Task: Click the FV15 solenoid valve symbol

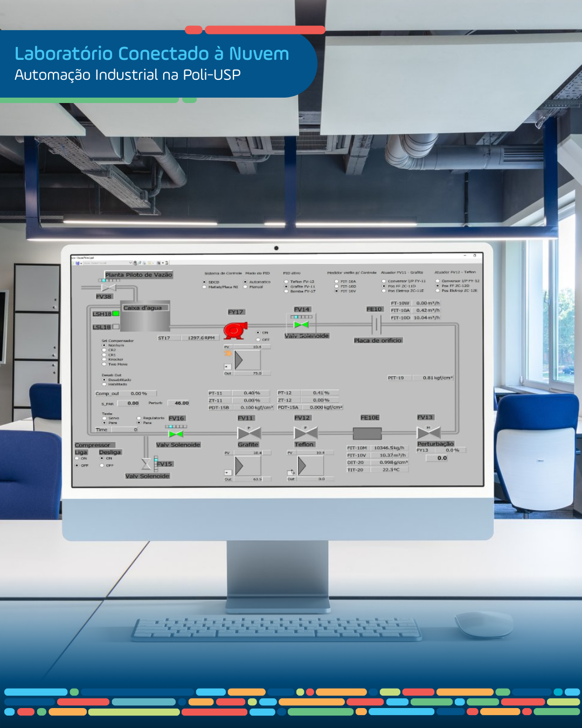Action: [x=147, y=464]
